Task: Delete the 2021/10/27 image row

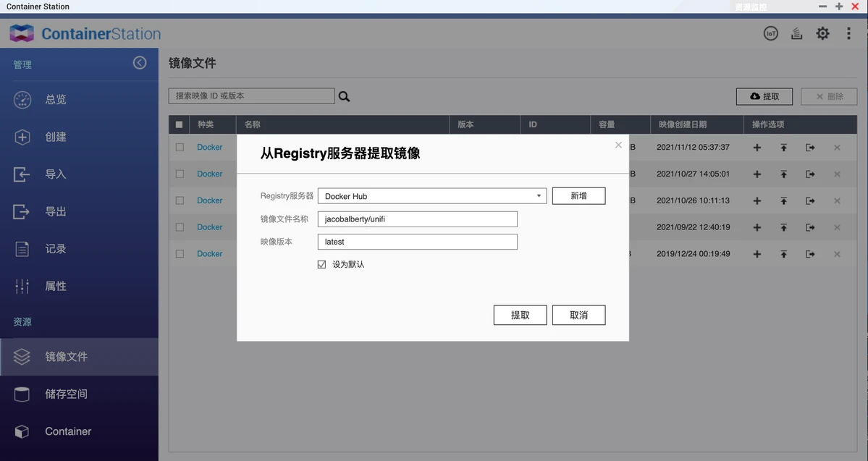Action: [837, 174]
